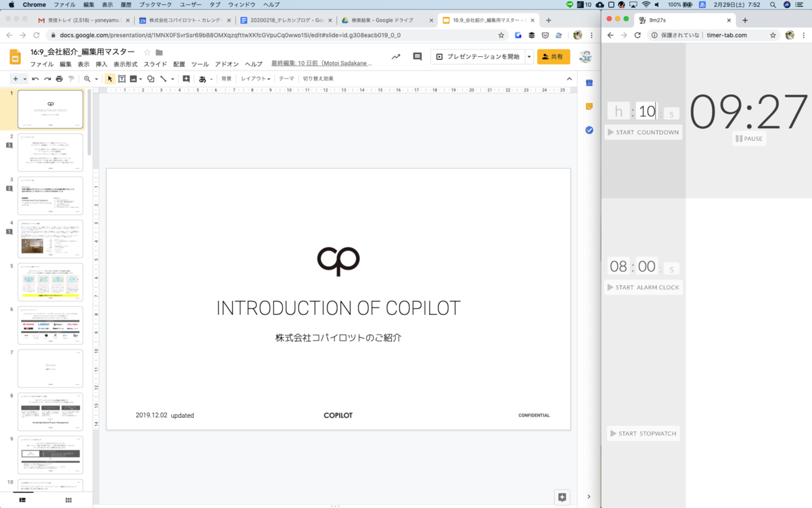Click the move to folder icon
Viewport: 812px width, 508px height.
[x=159, y=52]
